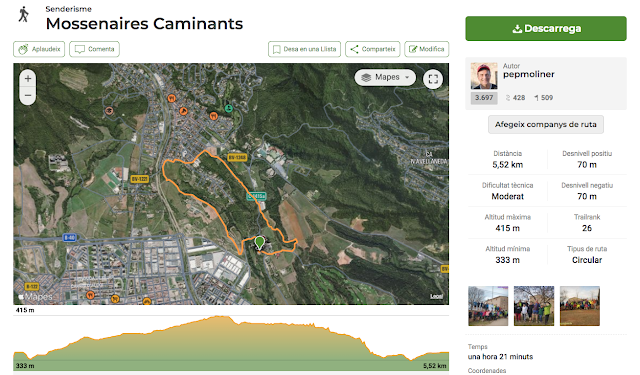Click the 509 trails count
The height and width of the screenshot is (375, 640).
[544, 98]
